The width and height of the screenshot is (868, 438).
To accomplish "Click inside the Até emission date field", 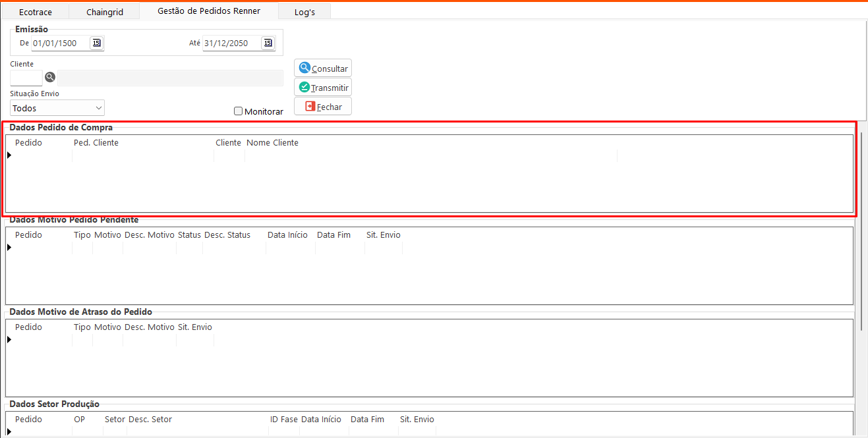I will point(231,43).
